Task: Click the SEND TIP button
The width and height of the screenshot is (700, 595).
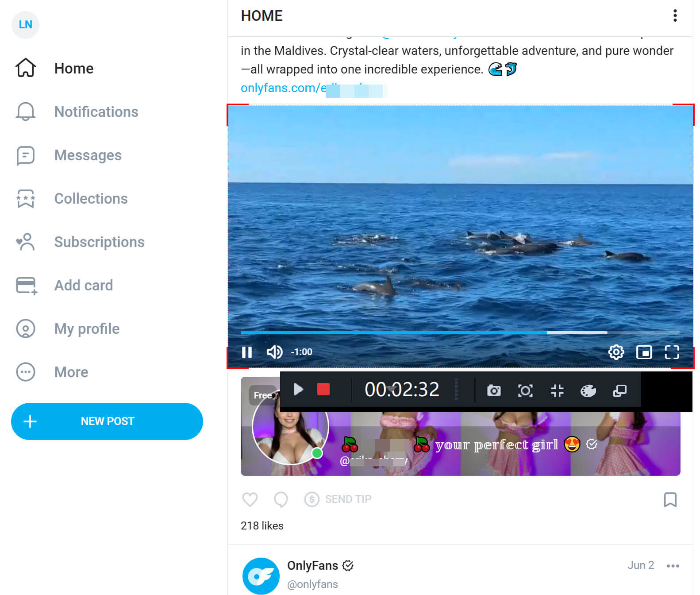Action: tap(338, 499)
